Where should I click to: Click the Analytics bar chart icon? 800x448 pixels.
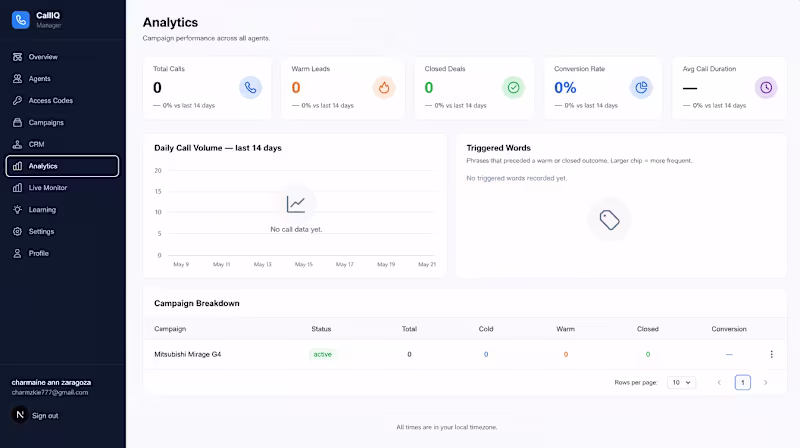click(17, 166)
